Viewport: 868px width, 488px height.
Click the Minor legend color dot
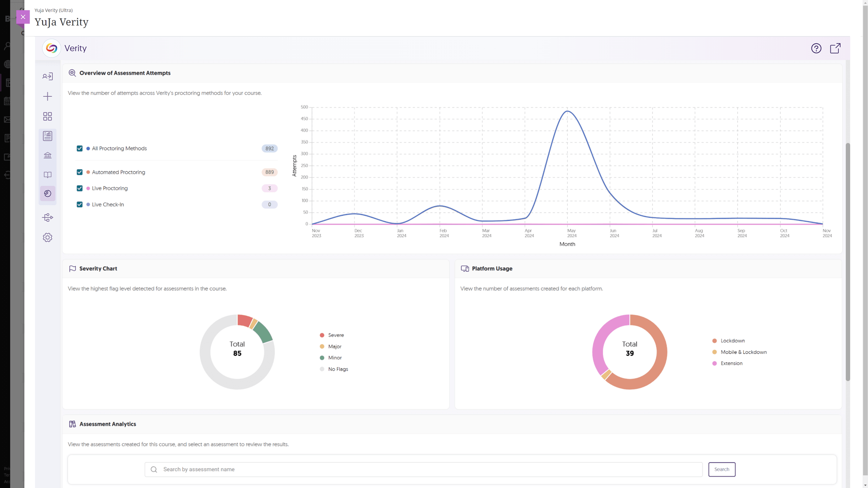(322, 358)
